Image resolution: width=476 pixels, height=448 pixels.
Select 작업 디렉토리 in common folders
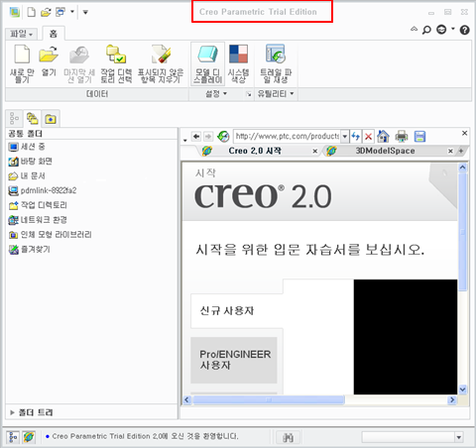(x=38, y=205)
